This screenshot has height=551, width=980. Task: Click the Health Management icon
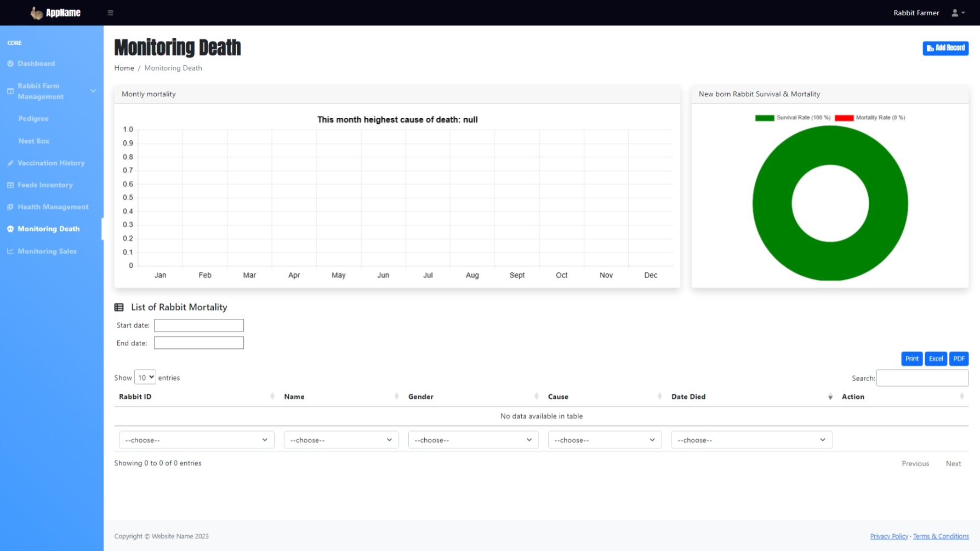10,207
